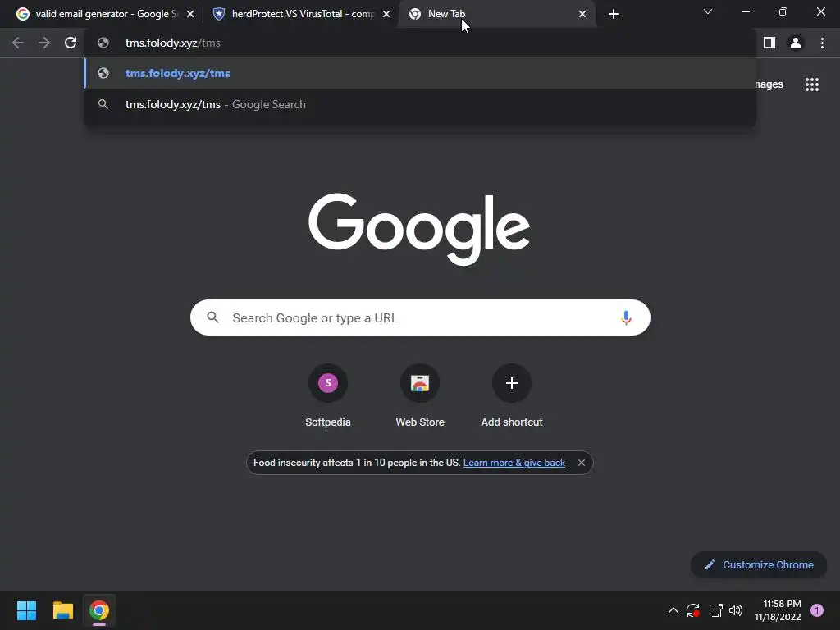Image resolution: width=840 pixels, height=630 pixels.
Task: Open the Windows Start menu
Action: (x=26, y=610)
